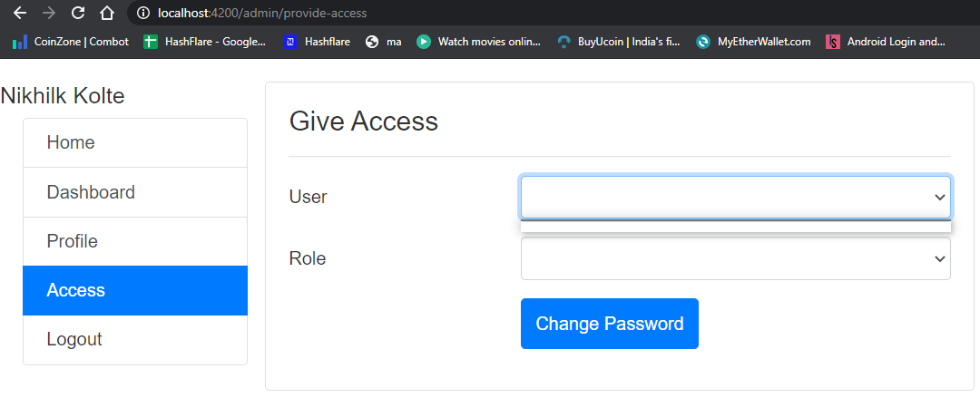Select the Access sidebar item
Image resolution: width=980 pixels, height=398 pixels.
135,290
